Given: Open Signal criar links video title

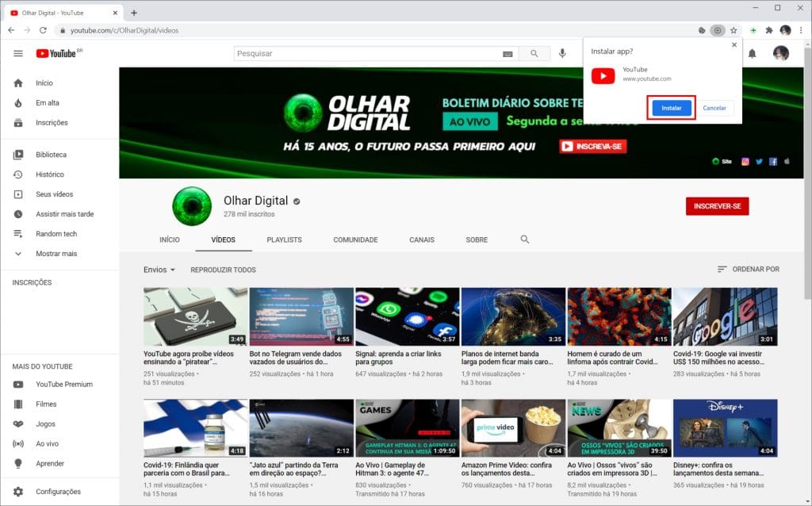Looking at the screenshot, I should pyautogui.click(x=398, y=358).
